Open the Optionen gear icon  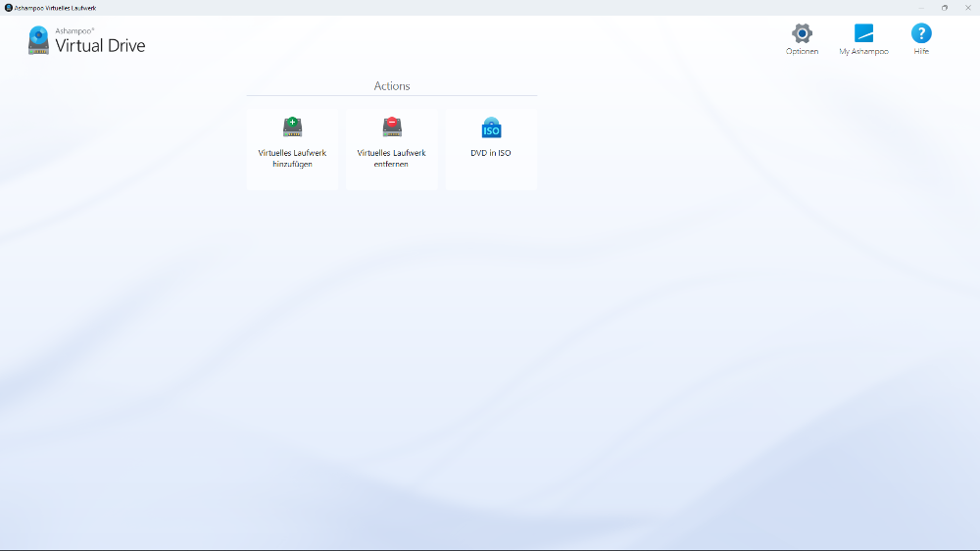pyautogui.click(x=802, y=33)
